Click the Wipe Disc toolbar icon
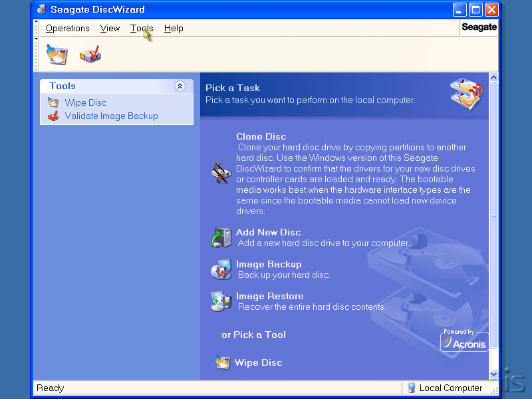The width and height of the screenshot is (532, 399). (x=57, y=55)
